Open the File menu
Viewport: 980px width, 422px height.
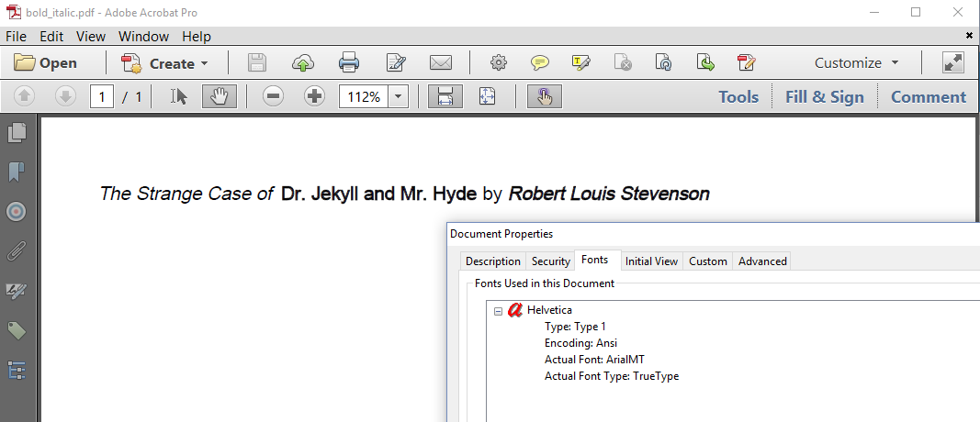16,36
